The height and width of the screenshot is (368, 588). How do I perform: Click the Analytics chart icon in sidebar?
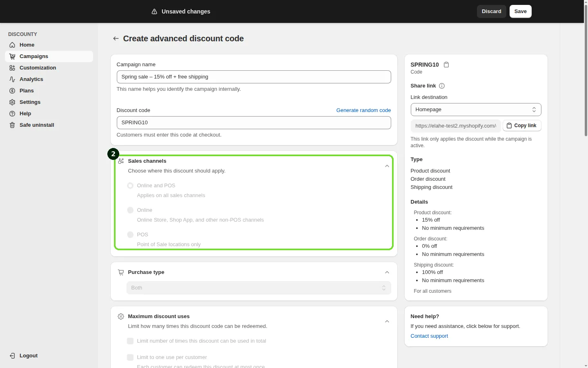click(x=12, y=79)
